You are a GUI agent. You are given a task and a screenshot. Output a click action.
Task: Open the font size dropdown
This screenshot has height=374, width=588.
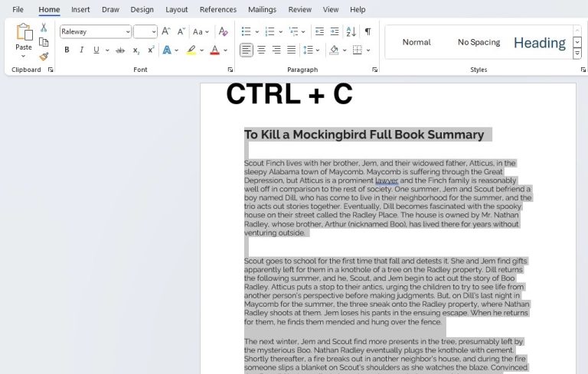click(154, 31)
